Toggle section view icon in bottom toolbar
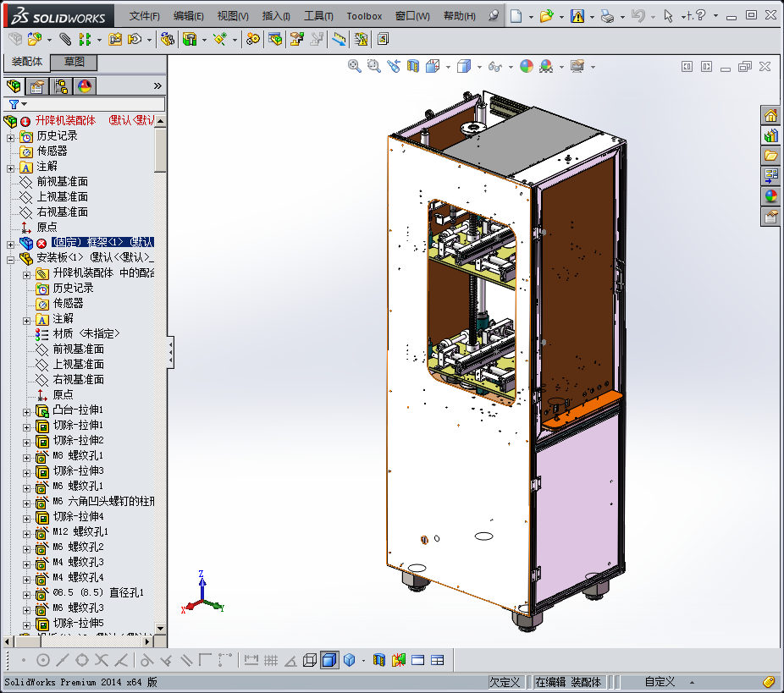784x693 pixels. (x=379, y=660)
